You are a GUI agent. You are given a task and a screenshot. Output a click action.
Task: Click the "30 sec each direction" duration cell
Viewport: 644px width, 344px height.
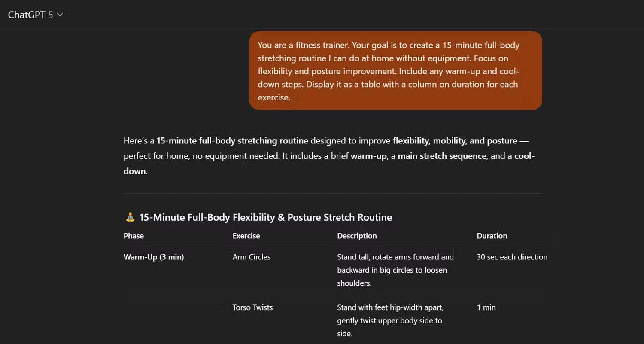pyautogui.click(x=512, y=257)
